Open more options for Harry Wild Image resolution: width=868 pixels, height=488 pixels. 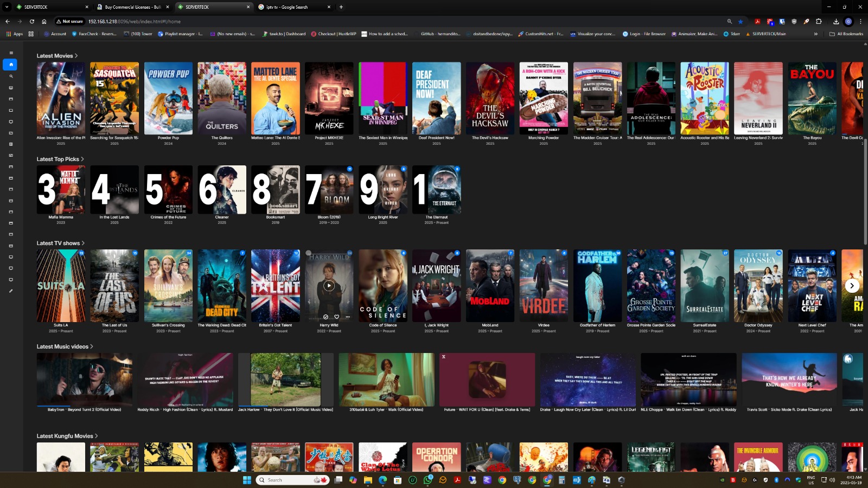coord(347,317)
